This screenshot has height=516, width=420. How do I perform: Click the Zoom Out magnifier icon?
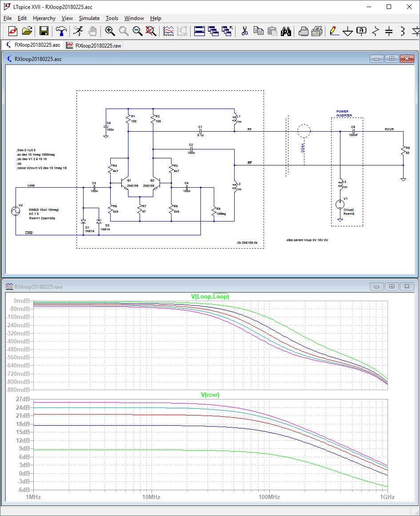pyautogui.click(x=137, y=31)
